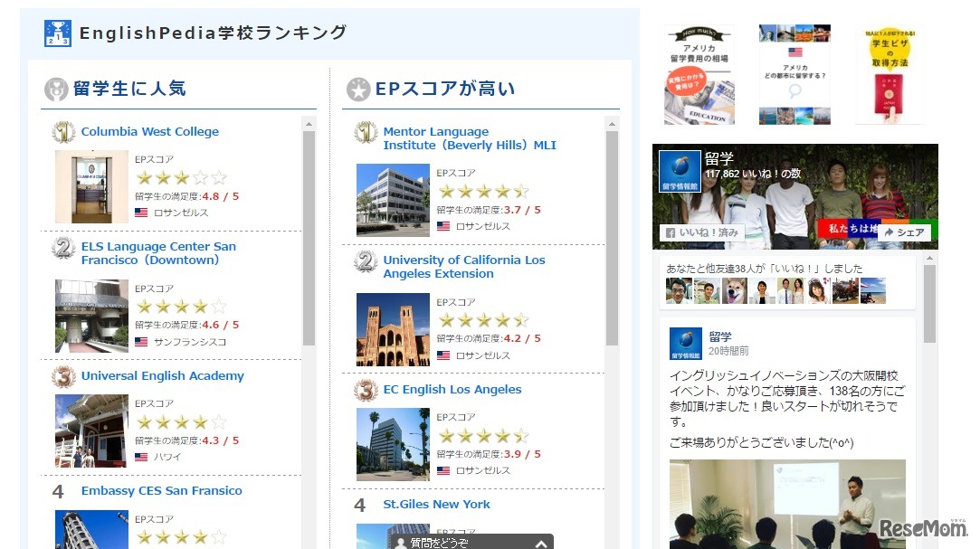Click the trophy icon in the EnglishPedia ranking header
This screenshot has height=549, width=980.
[57, 33]
